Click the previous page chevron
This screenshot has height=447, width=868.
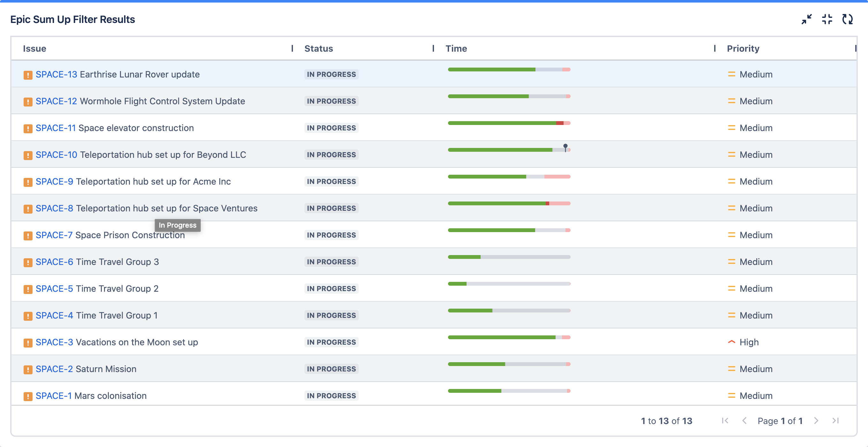(x=745, y=421)
